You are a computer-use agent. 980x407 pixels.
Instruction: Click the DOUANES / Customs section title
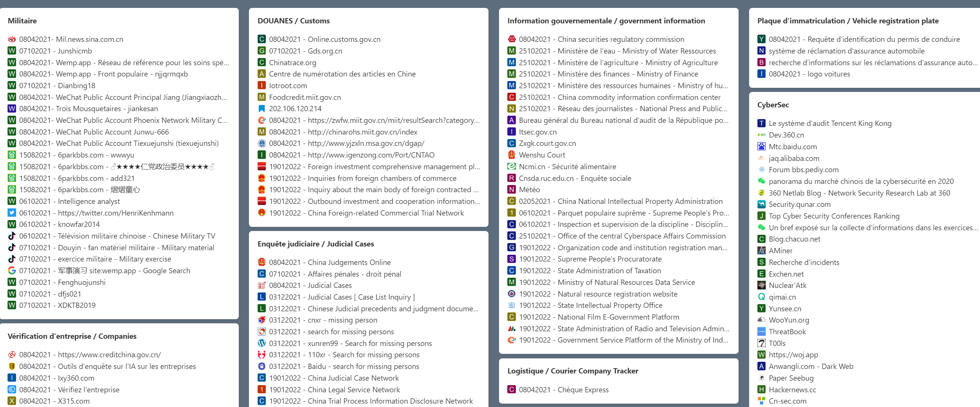(293, 21)
